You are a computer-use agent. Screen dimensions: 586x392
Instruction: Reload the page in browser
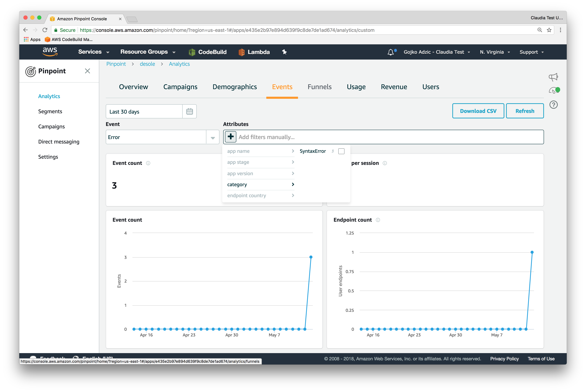coord(45,30)
